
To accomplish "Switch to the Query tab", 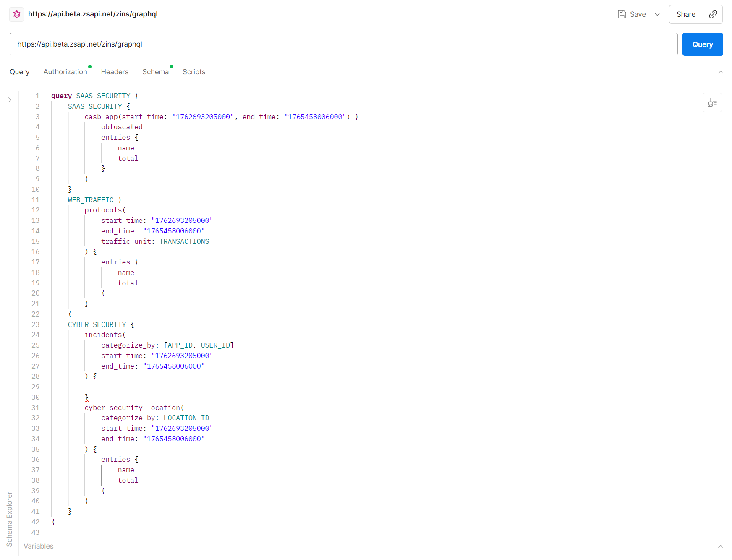I will click(20, 72).
